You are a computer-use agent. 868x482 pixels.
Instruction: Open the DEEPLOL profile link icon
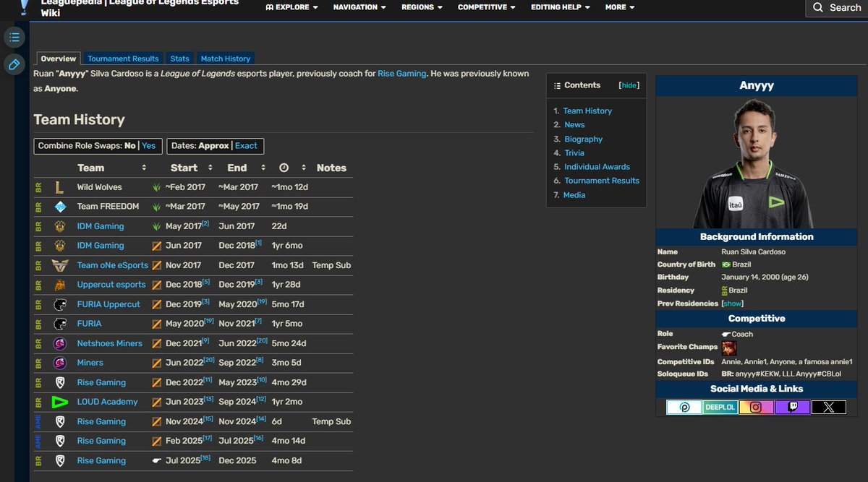(720, 408)
